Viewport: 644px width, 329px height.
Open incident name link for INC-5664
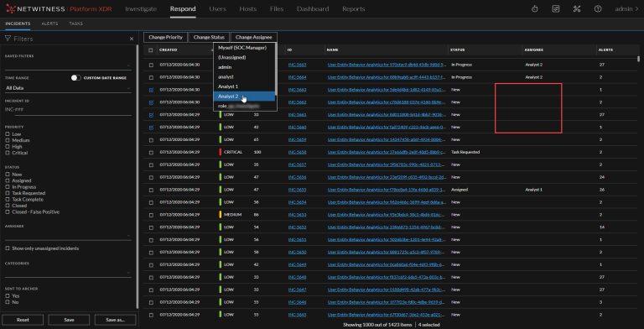click(x=387, y=77)
